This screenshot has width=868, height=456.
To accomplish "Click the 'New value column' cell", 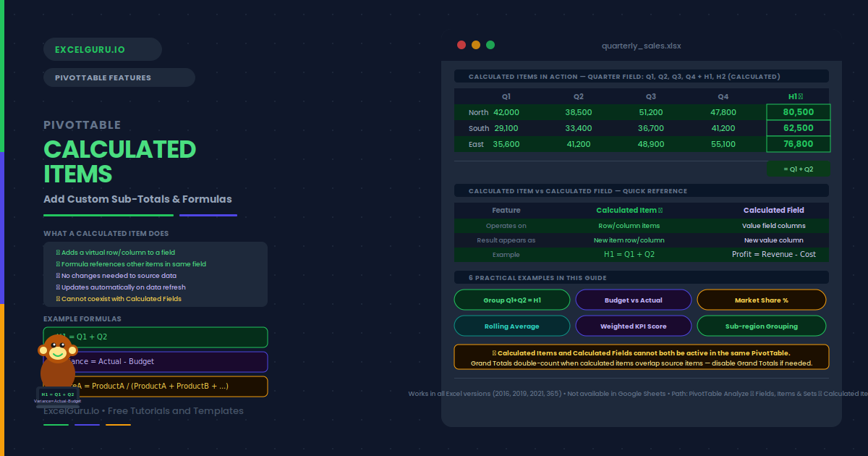I will pyautogui.click(x=774, y=240).
